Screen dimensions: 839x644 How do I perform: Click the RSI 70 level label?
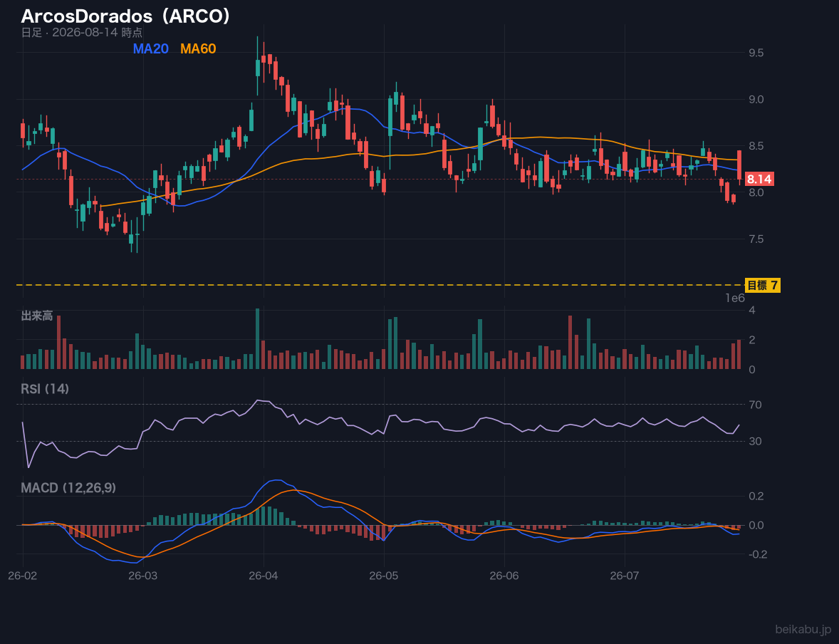755,405
